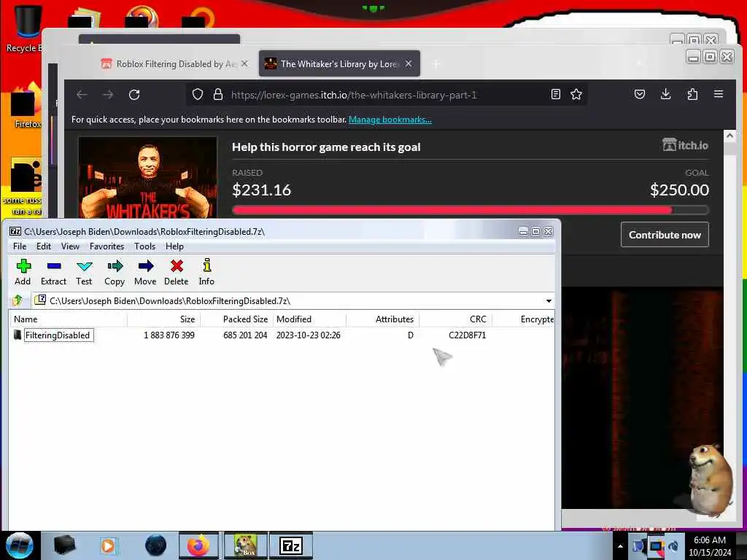Screen dimensions: 747x560
Task: Bookmark this page with the star icon
Action: click(x=576, y=94)
